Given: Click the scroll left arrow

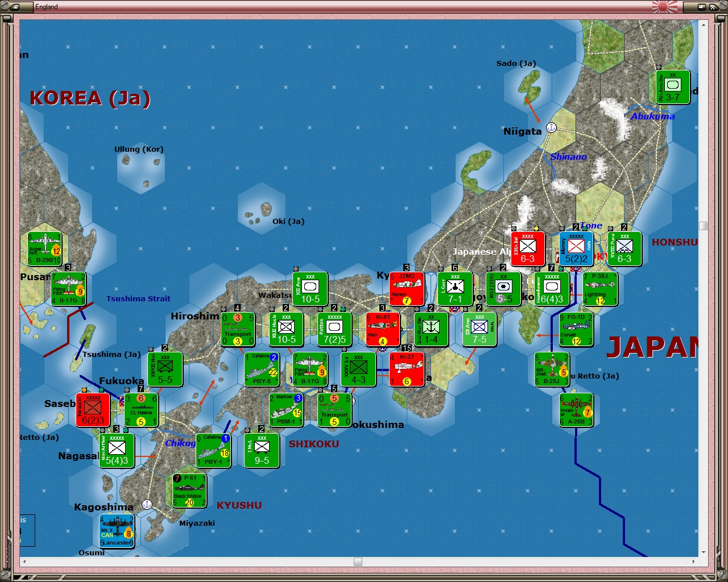Looking at the screenshot, I should [x=24, y=562].
